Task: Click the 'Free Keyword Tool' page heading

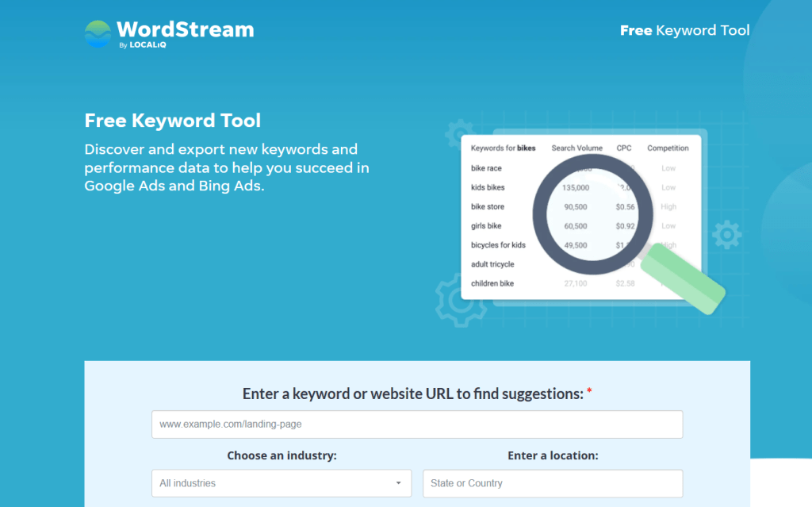Action: pos(172,121)
